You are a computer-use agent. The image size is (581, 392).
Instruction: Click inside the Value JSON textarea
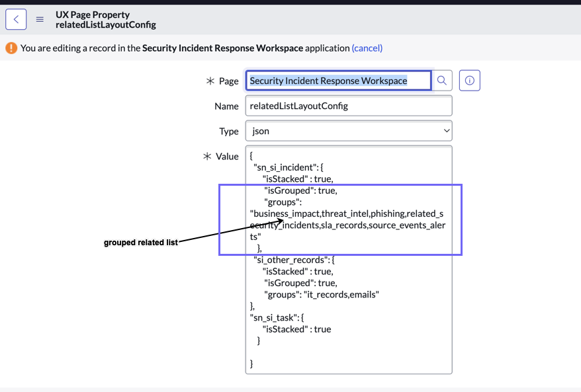[349, 260]
